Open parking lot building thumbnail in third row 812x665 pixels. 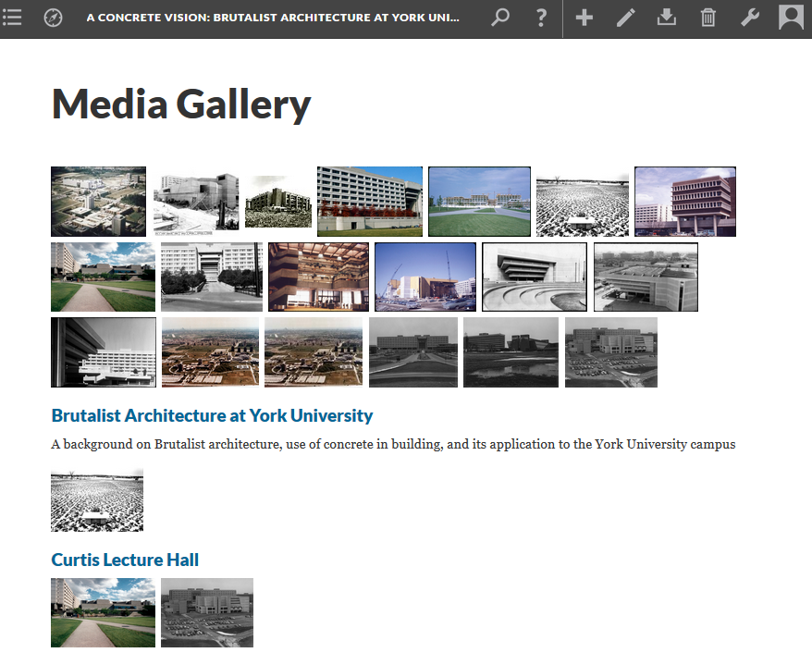point(611,352)
